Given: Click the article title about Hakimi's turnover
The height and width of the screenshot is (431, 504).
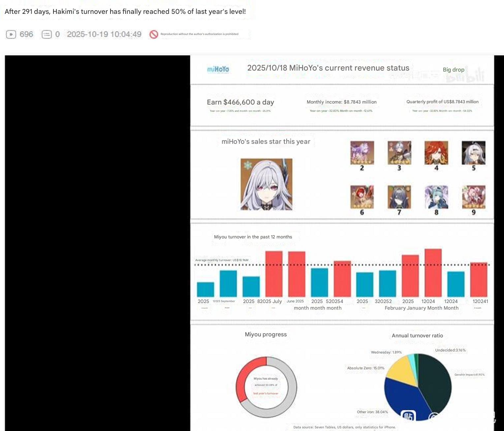Looking at the screenshot, I should [x=125, y=12].
